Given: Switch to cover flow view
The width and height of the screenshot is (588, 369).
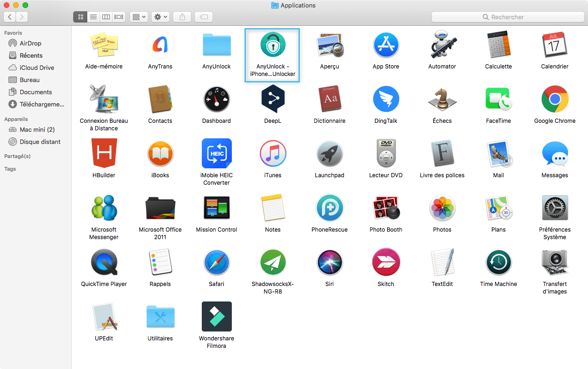Looking at the screenshot, I should coord(119,17).
